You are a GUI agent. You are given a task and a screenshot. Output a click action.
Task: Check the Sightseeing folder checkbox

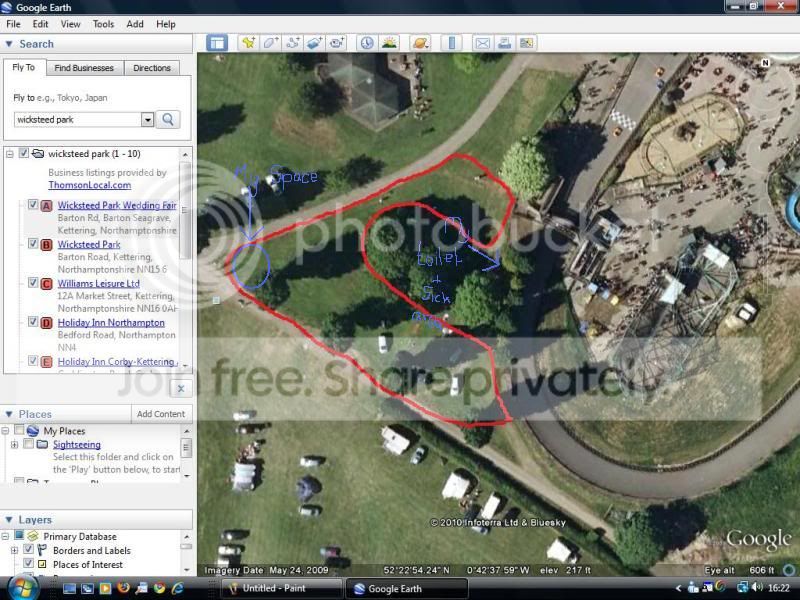pyautogui.click(x=29, y=444)
